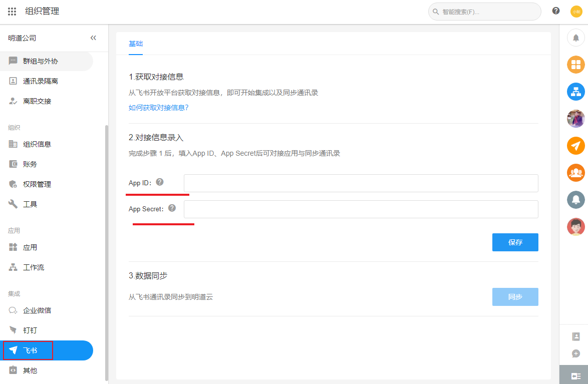The width and height of the screenshot is (588, 384).
Task: Open 应用 in sidebar
Action: click(47, 247)
